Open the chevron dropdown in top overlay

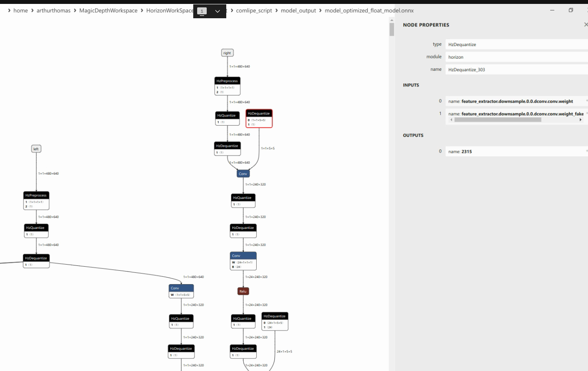pos(218,11)
